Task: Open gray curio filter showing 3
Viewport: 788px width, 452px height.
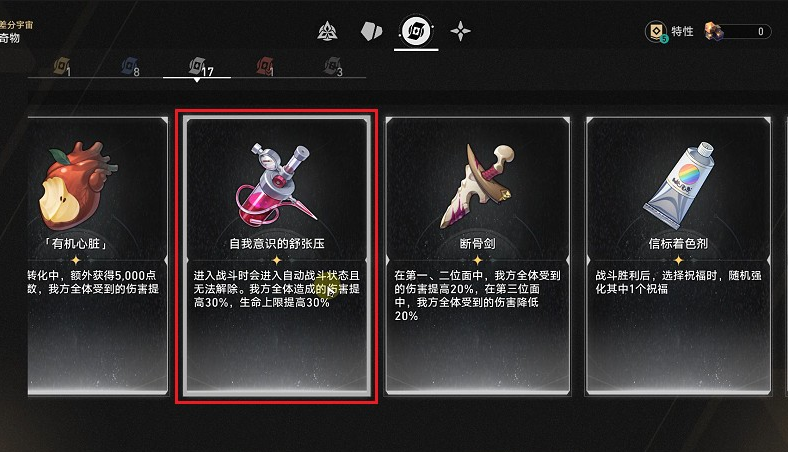Action: (x=333, y=66)
